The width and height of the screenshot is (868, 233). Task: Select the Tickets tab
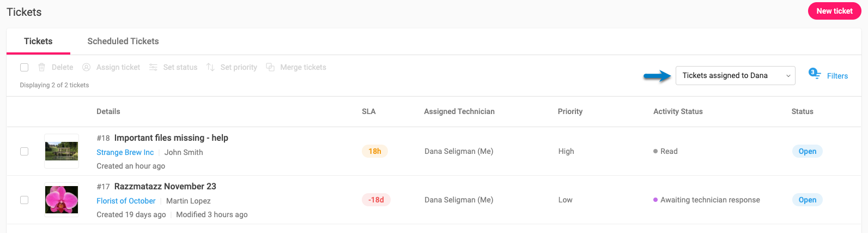[x=38, y=41]
